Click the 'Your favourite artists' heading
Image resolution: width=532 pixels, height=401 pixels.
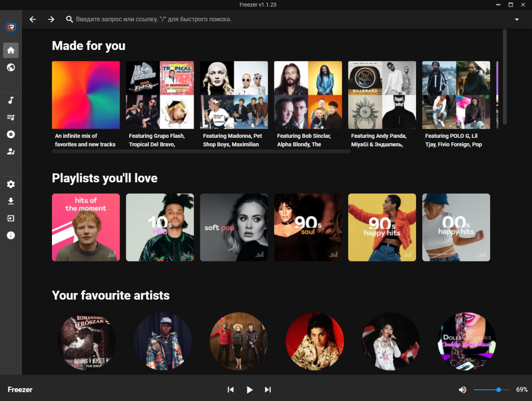coord(111,295)
